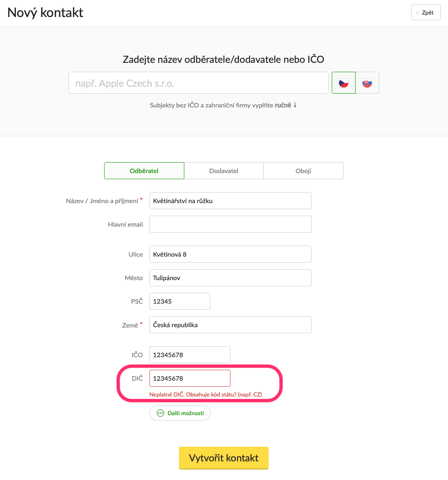Click the Město field with Tulipánov
The width and height of the screenshot is (448, 480).
[230, 278]
